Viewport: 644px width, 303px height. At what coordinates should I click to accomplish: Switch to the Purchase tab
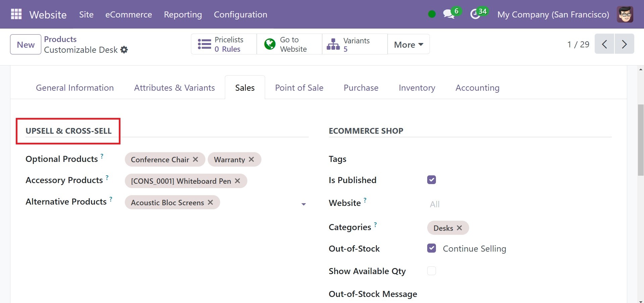(361, 88)
